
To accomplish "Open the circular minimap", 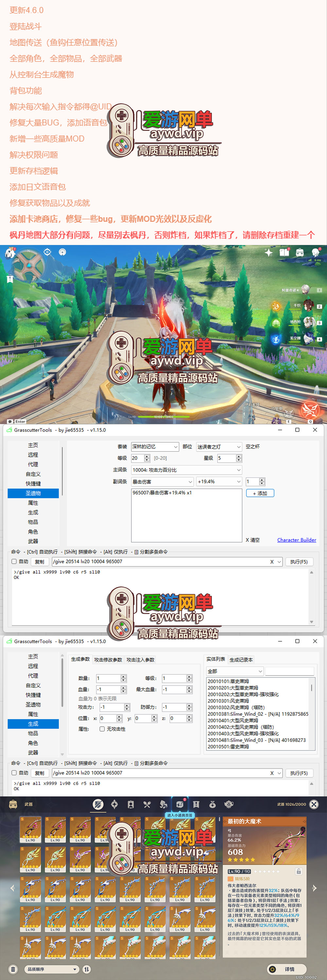I will [x=28, y=265].
